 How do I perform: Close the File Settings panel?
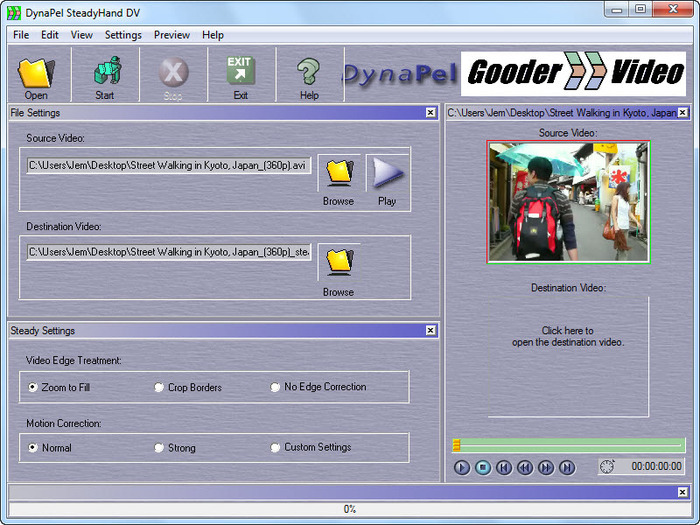pyautogui.click(x=430, y=112)
